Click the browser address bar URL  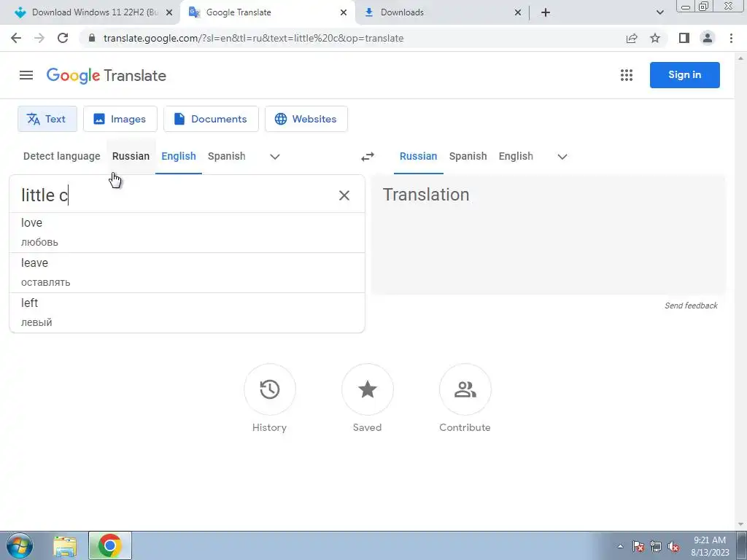253,38
